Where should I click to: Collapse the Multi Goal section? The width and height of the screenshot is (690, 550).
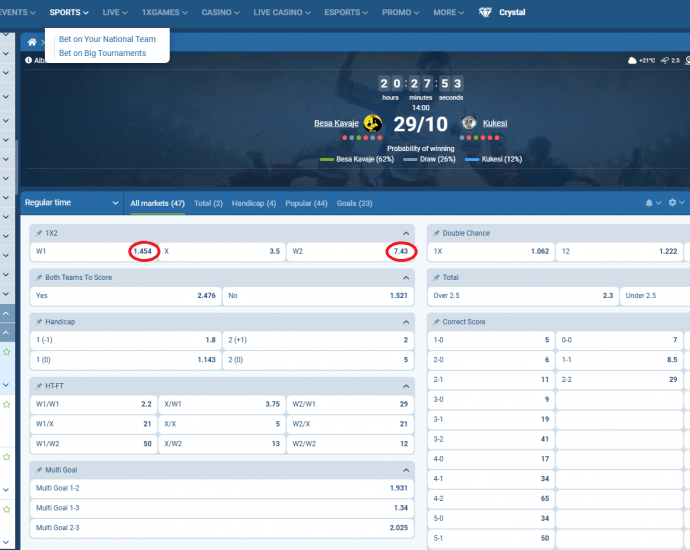(406, 471)
